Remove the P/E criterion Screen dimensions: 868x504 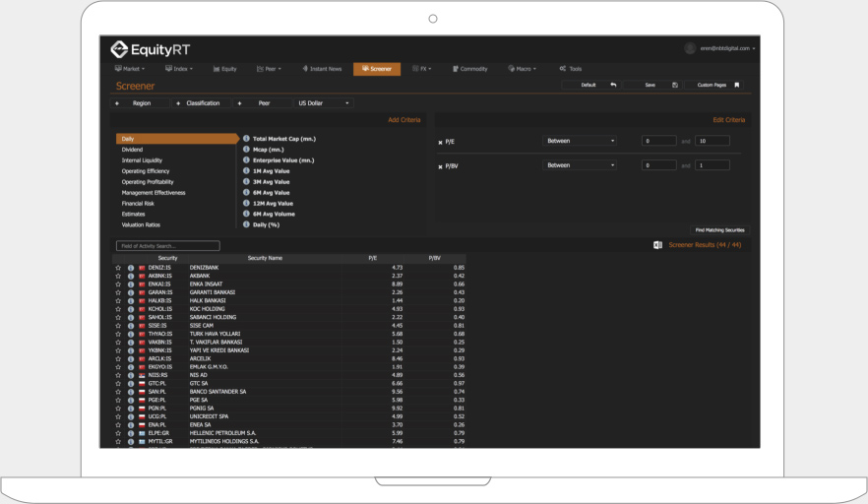(x=441, y=143)
